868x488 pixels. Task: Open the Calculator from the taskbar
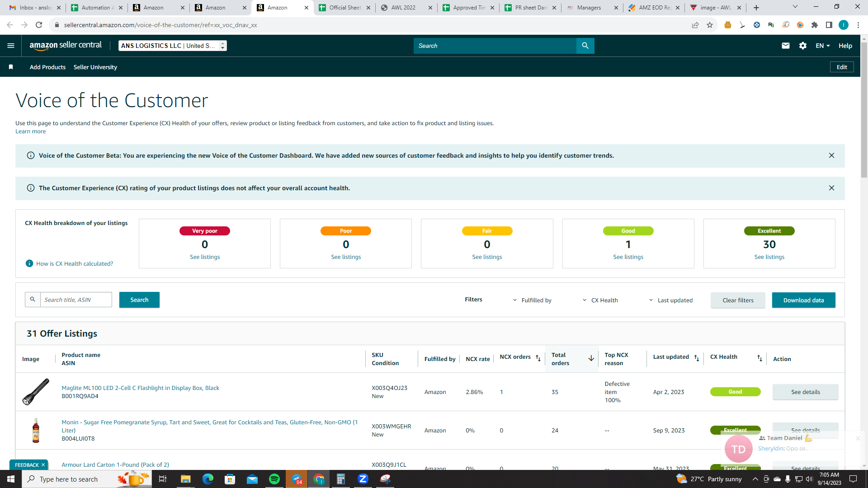(341, 479)
